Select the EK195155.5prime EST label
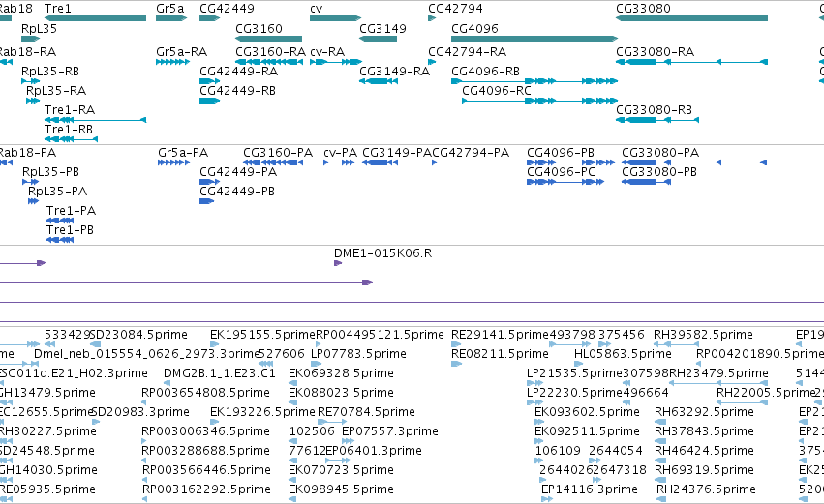The image size is (824, 504). (x=262, y=335)
